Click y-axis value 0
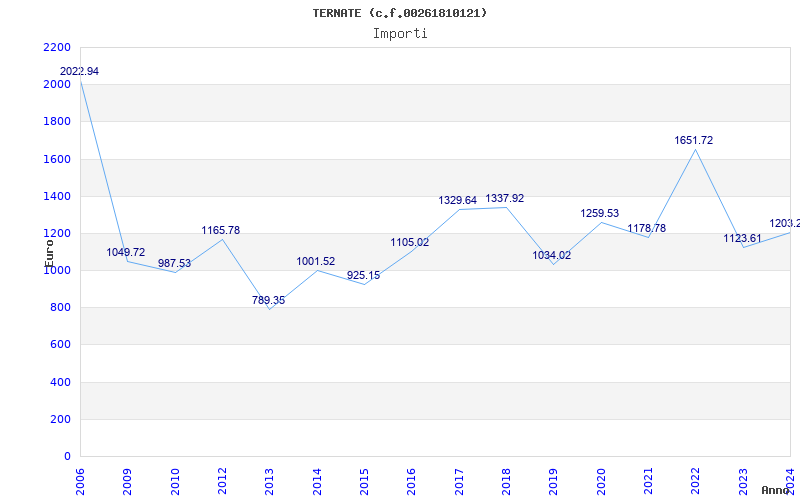 pyautogui.click(x=67, y=457)
